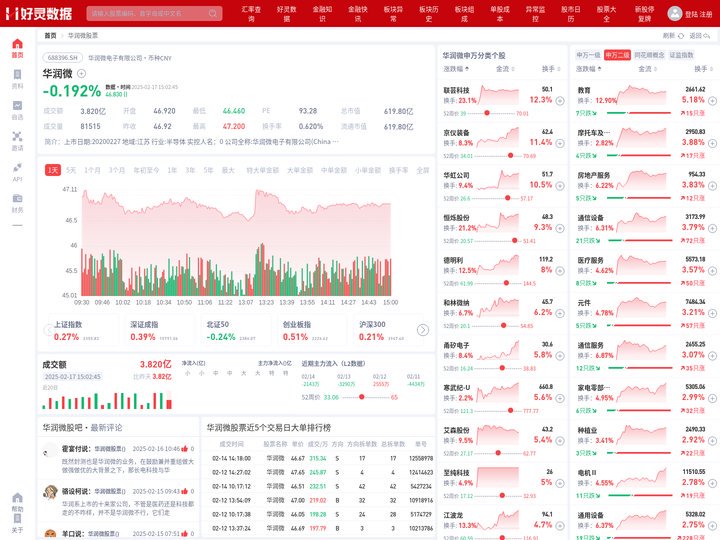Open the 股市日历 menu
Screen dimensions: 720x540
(x=571, y=14)
